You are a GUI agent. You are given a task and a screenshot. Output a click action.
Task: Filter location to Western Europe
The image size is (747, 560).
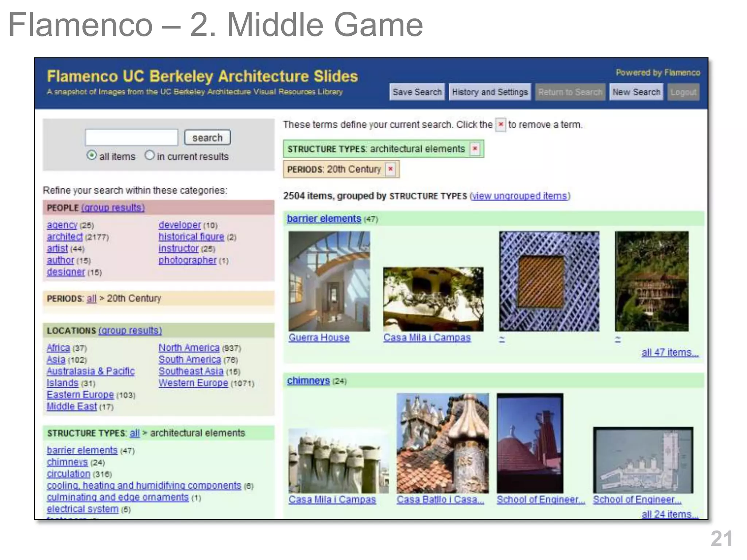click(x=193, y=383)
